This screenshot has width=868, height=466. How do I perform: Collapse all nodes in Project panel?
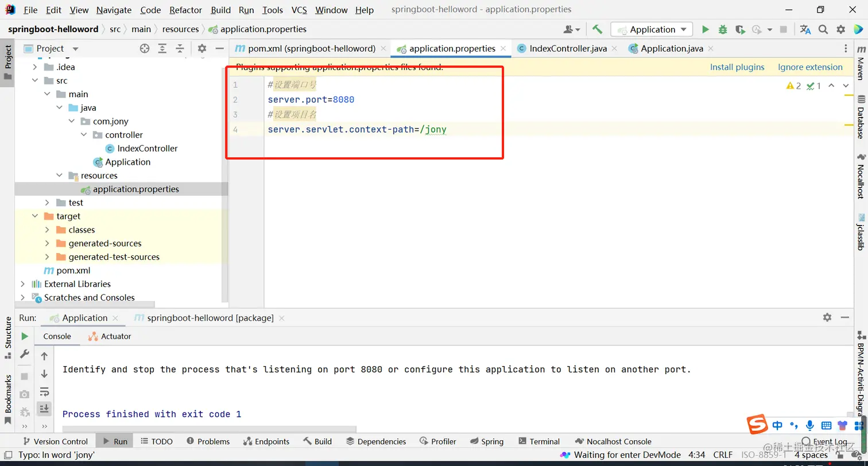[x=180, y=49]
